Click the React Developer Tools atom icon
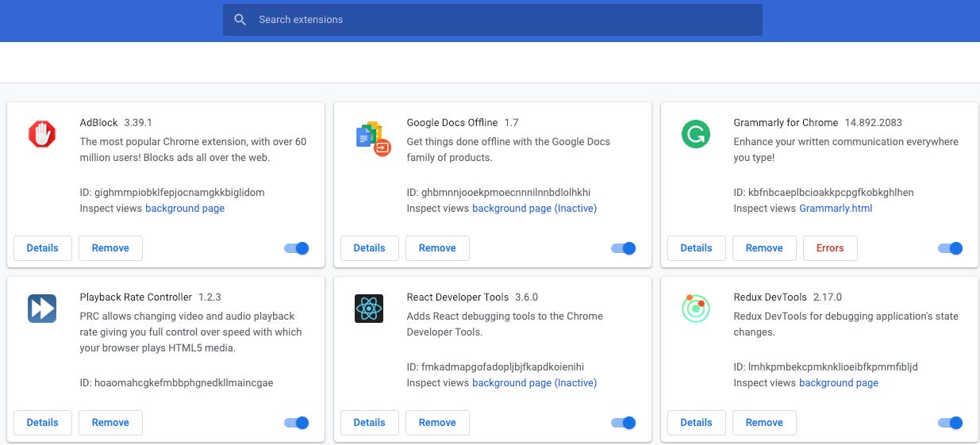This screenshot has height=445, width=980. coord(369,309)
